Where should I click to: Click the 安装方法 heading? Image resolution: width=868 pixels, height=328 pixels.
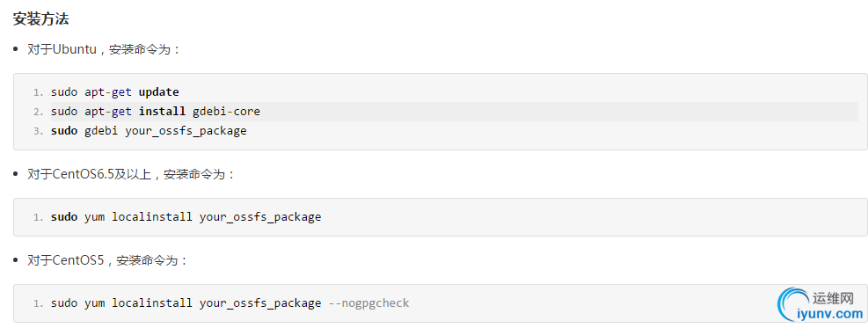tap(40, 18)
